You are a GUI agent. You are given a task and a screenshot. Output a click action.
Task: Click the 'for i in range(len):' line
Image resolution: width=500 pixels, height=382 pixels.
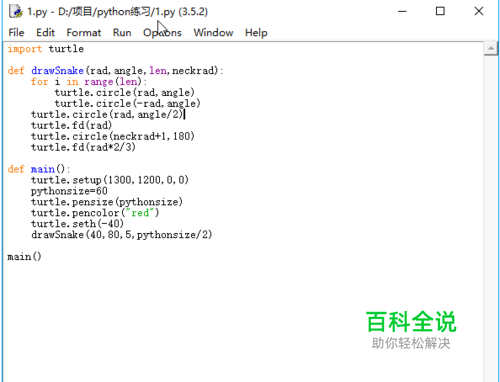tap(89, 82)
